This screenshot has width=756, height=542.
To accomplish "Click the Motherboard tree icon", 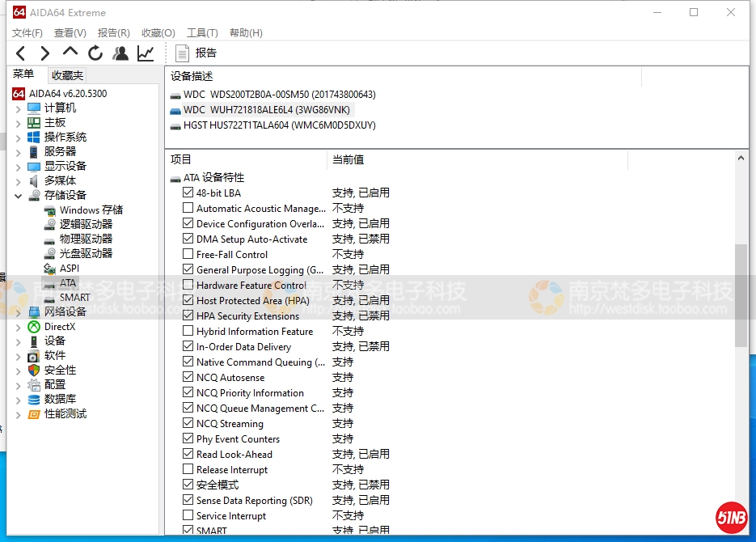I will (34, 122).
